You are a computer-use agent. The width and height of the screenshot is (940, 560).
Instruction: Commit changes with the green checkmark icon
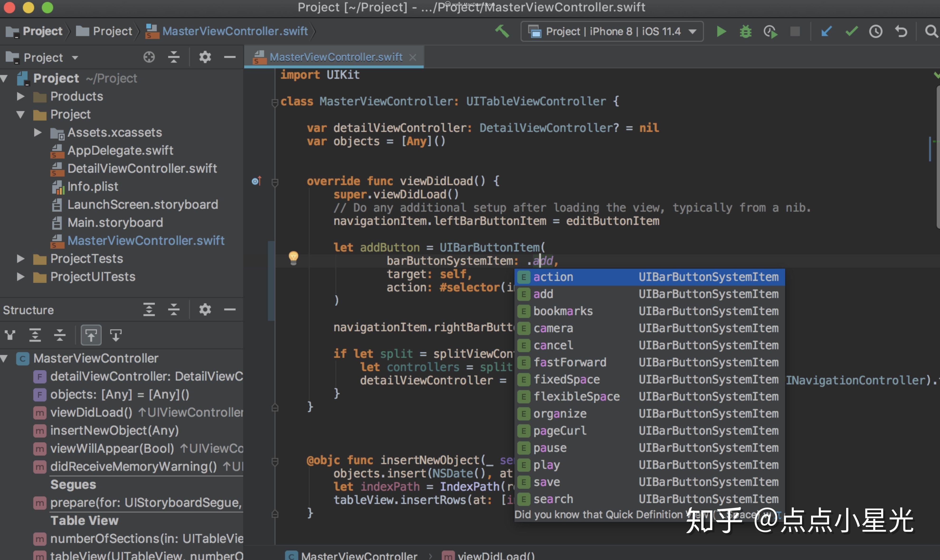click(851, 31)
